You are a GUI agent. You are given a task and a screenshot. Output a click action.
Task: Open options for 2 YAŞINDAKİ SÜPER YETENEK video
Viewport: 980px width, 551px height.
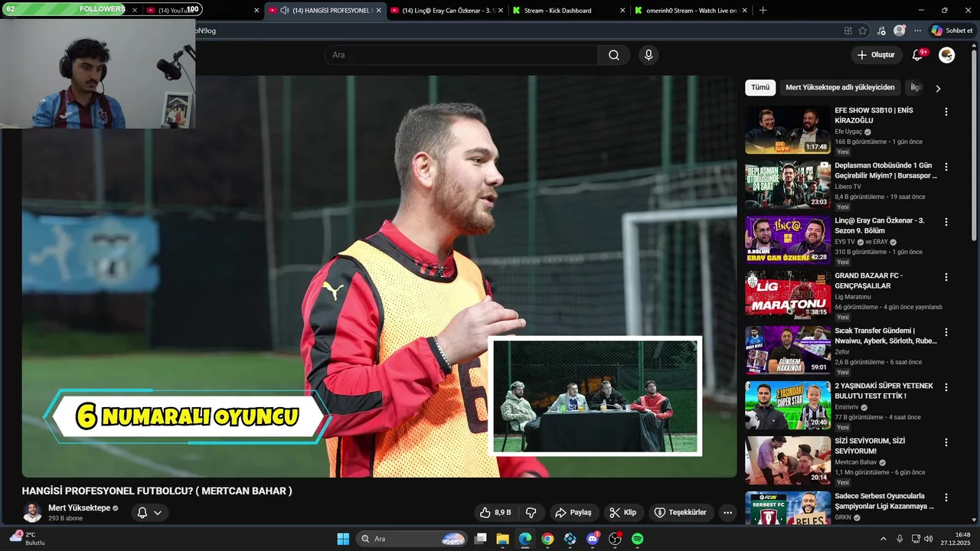[946, 387]
